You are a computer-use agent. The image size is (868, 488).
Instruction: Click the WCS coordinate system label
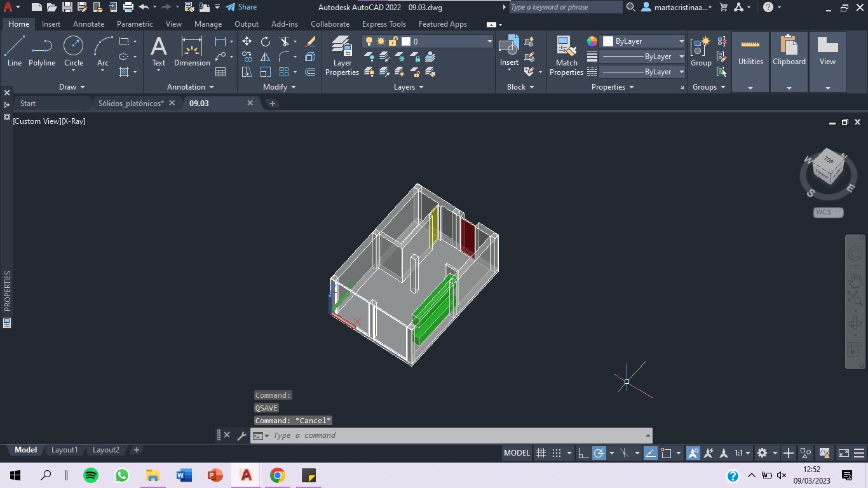[828, 212]
